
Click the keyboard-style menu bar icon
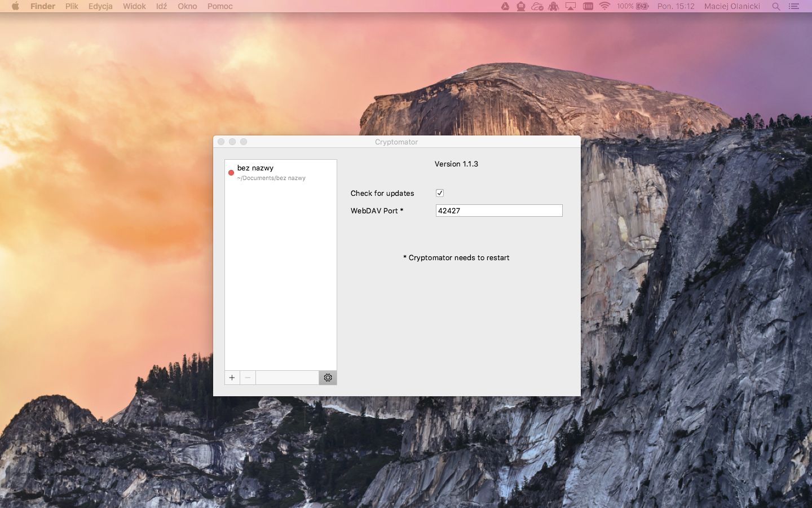[x=588, y=6]
